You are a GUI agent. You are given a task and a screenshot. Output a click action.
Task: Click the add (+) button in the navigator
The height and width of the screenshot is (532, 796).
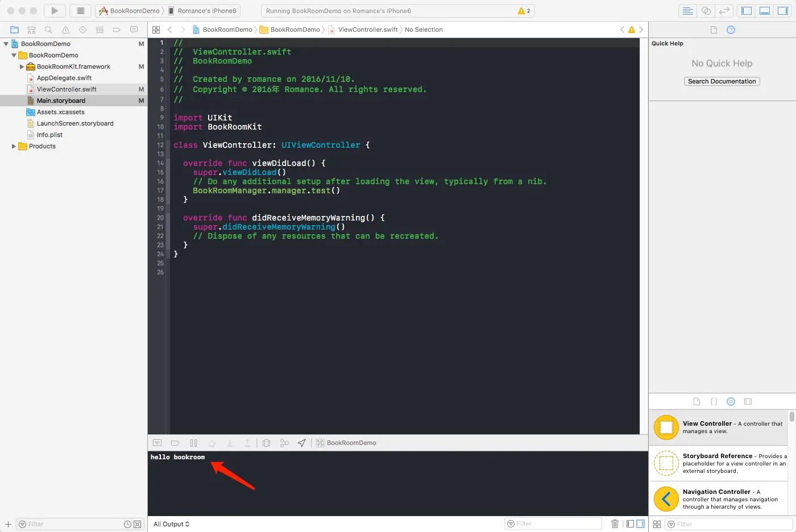click(x=8, y=524)
